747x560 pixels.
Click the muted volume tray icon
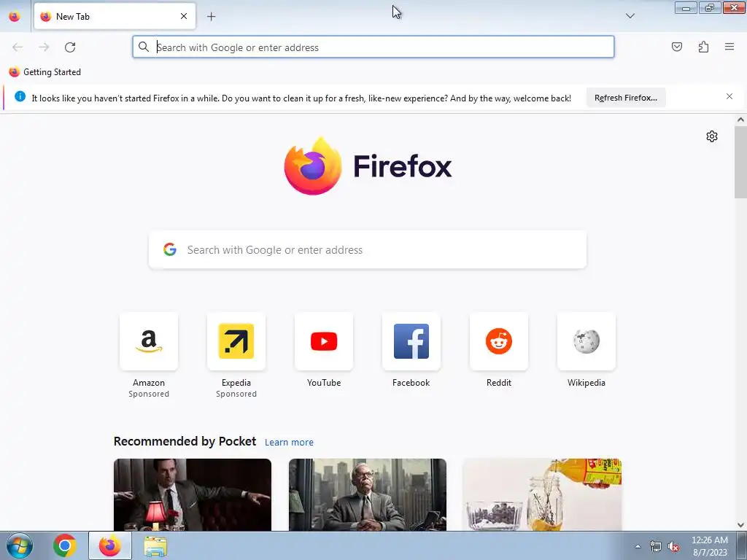click(673, 547)
